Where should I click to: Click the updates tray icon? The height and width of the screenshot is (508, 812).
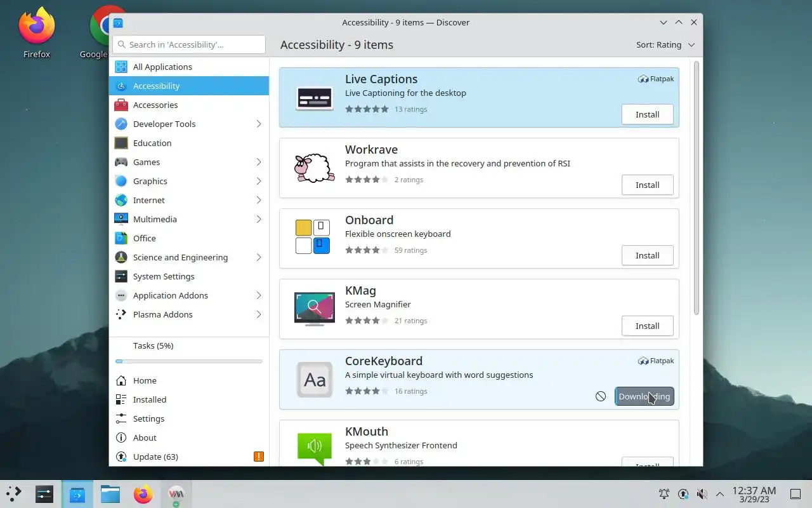click(x=683, y=494)
